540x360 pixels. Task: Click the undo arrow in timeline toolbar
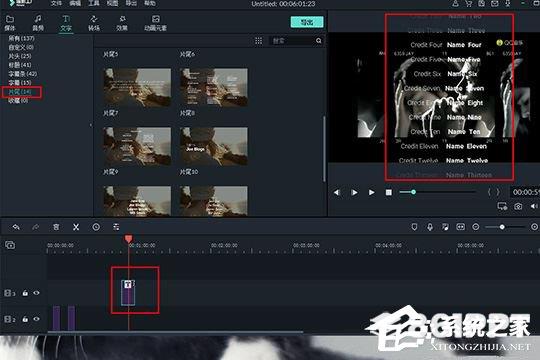coord(16,227)
